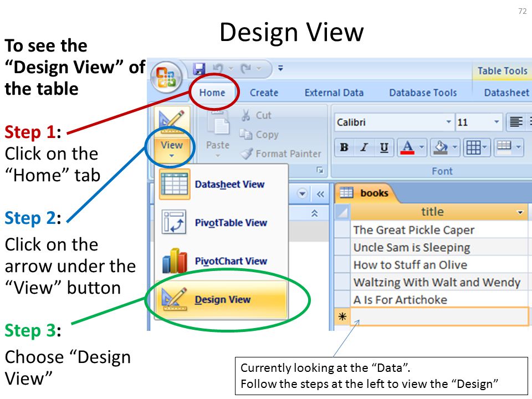Choose PivotTable View from the menu
This screenshot has height=399, width=532.
point(222,223)
